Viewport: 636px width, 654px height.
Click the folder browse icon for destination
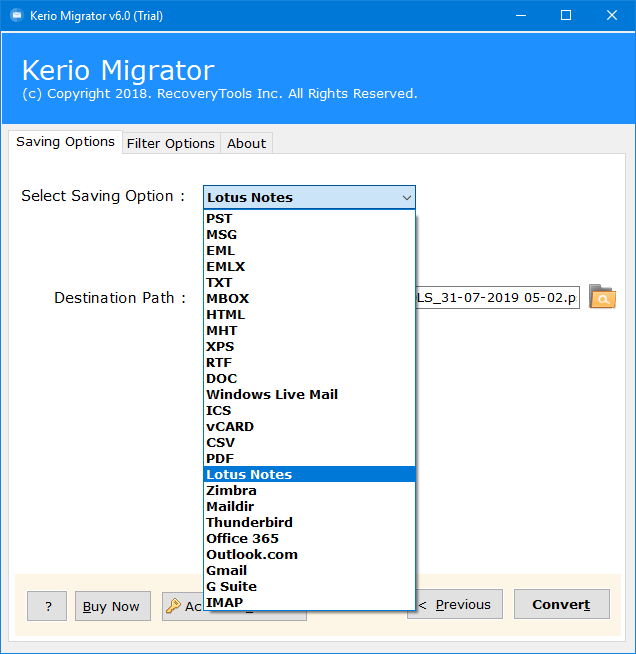pyautogui.click(x=602, y=297)
